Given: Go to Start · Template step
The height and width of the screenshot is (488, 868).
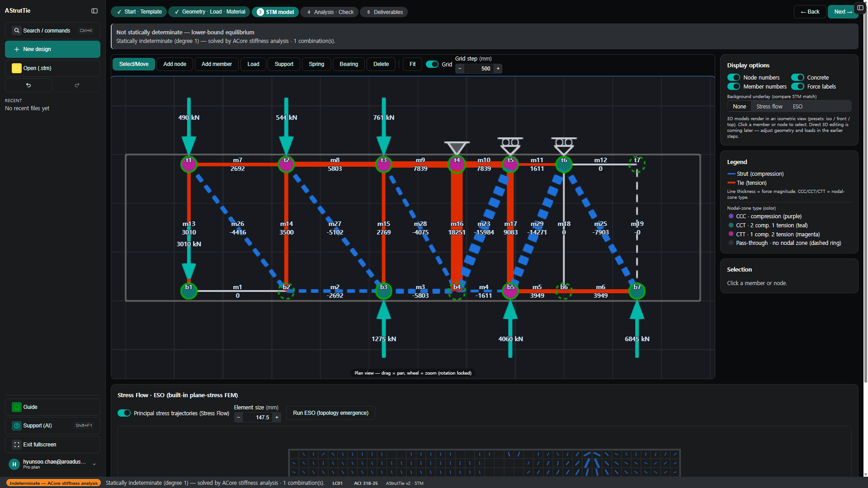Looking at the screenshot, I should (x=139, y=12).
